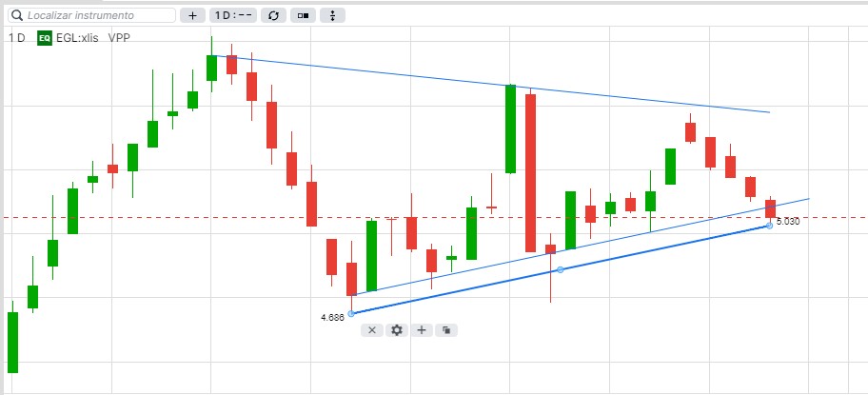Click the 1 D interval label in chart header

click(16, 38)
